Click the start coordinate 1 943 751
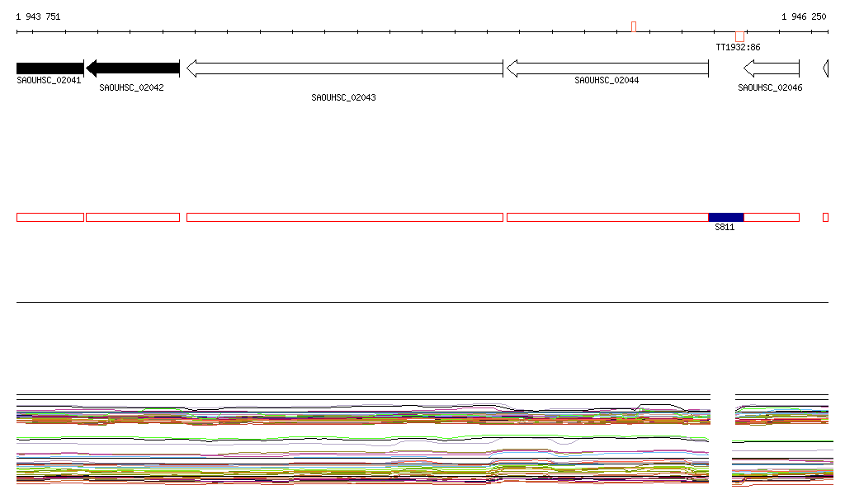 click(38, 16)
